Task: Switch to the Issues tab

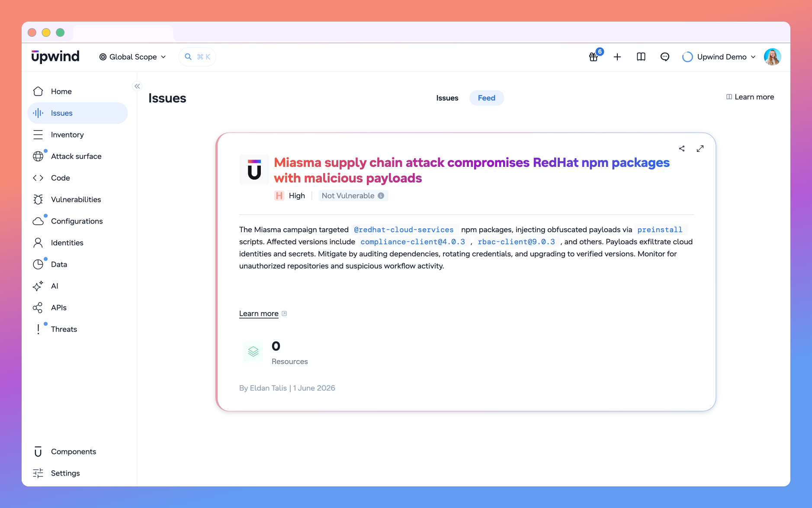Action: [447, 98]
